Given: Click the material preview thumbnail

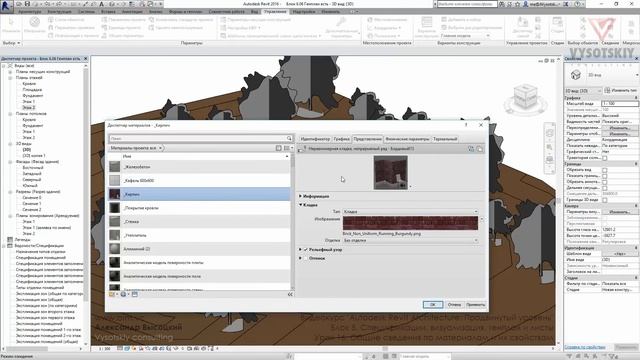Looking at the screenshot, I should coord(390,173).
